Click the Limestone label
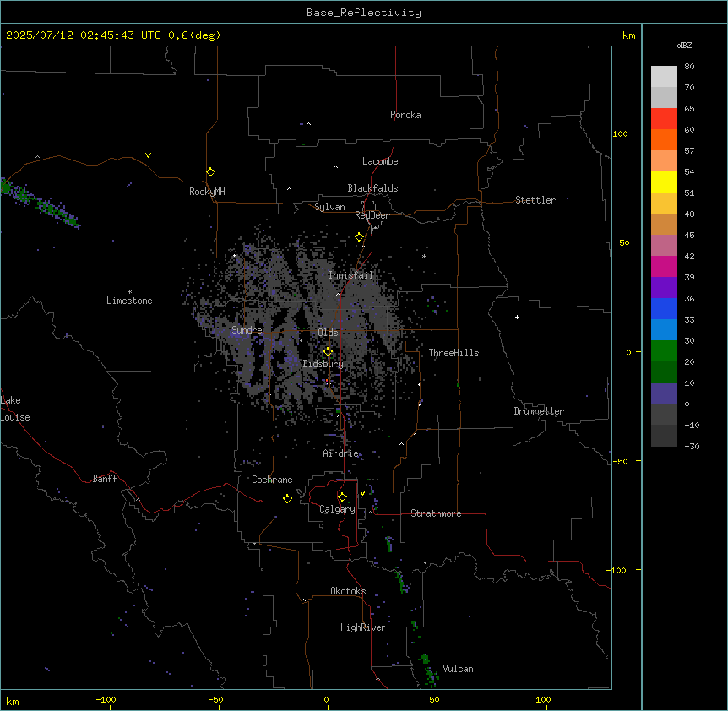The image size is (728, 711). point(129,301)
